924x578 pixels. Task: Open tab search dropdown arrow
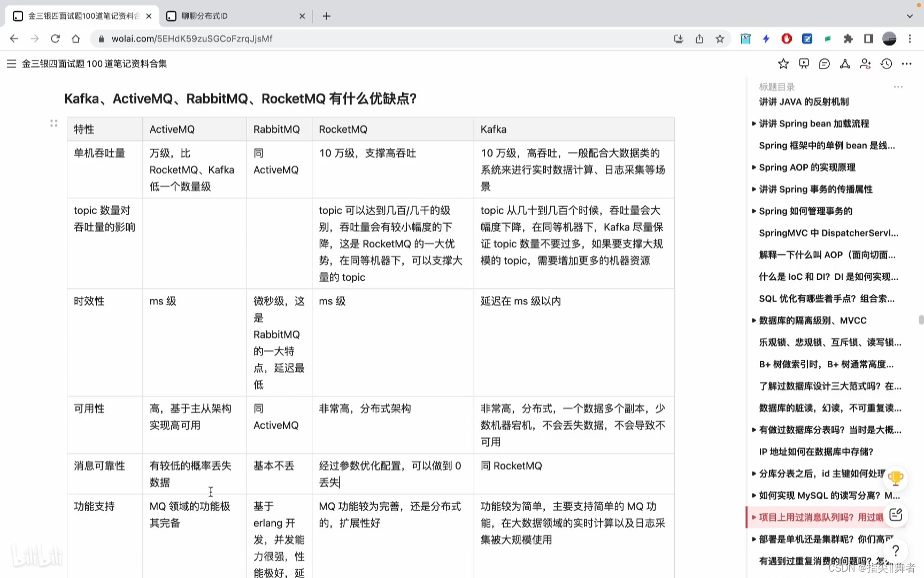pos(910,16)
